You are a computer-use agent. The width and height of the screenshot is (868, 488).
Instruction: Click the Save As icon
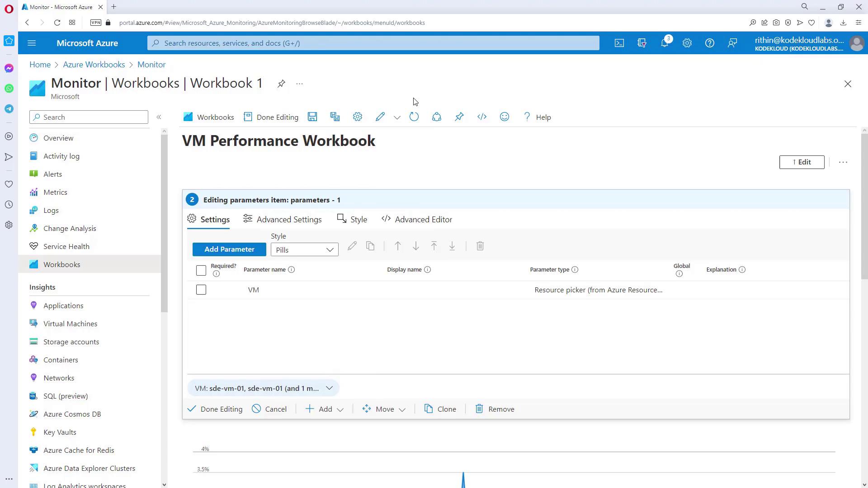coord(335,117)
